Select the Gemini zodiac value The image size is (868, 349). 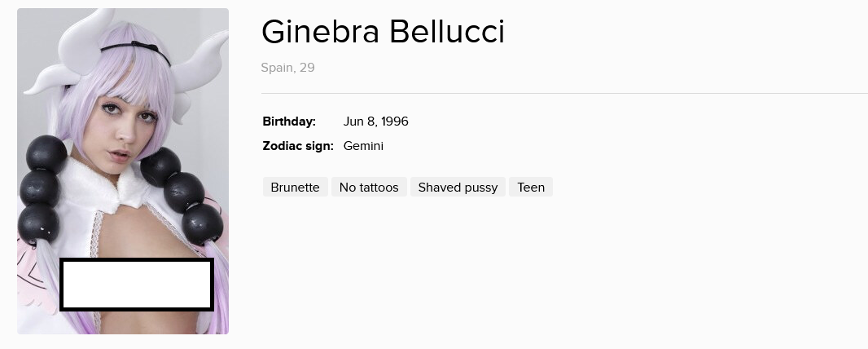pyautogui.click(x=363, y=146)
